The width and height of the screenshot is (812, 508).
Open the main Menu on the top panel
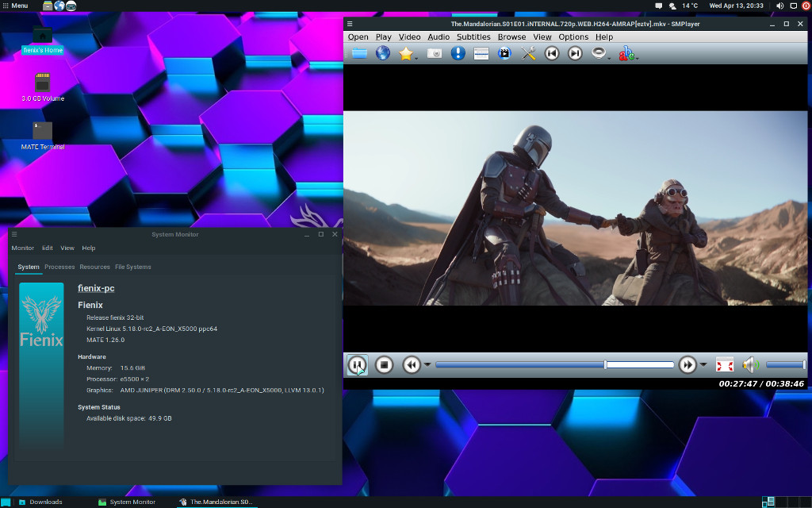tap(16, 6)
